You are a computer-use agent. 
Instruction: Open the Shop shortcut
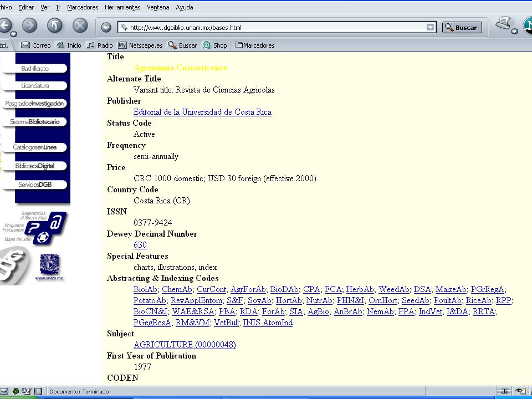click(x=214, y=45)
